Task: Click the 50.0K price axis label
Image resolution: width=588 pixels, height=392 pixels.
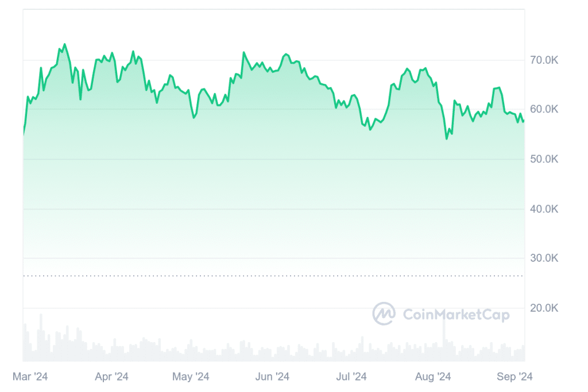Action: coord(543,159)
